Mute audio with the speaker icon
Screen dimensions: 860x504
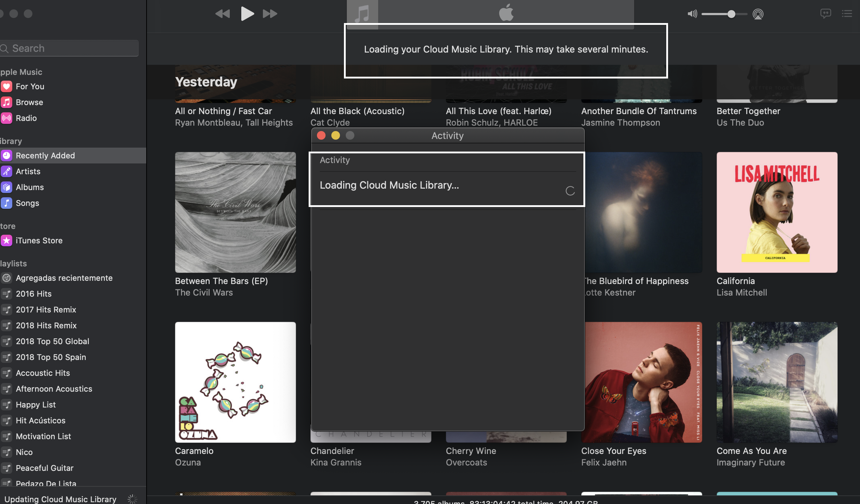click(692, 14)
